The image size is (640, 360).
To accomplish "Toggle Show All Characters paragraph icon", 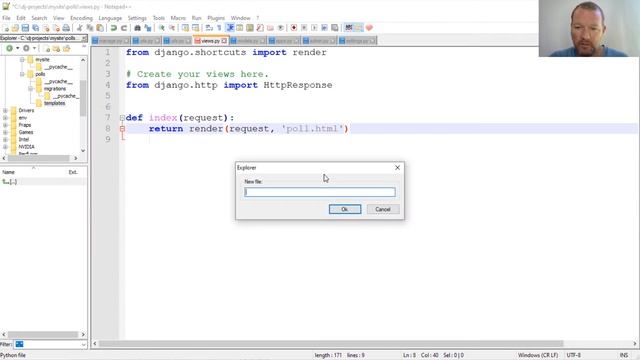I will click(x=219, y=28).
